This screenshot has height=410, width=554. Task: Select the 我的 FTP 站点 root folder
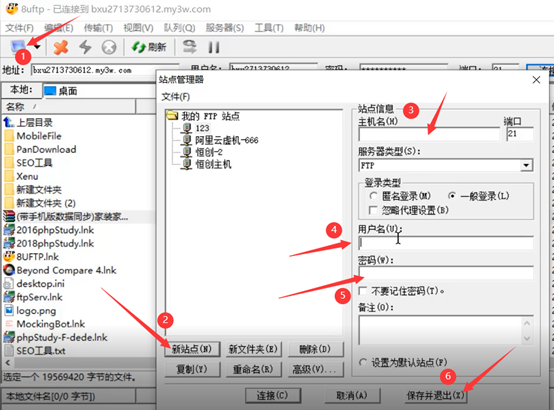(x=210, y=116)
